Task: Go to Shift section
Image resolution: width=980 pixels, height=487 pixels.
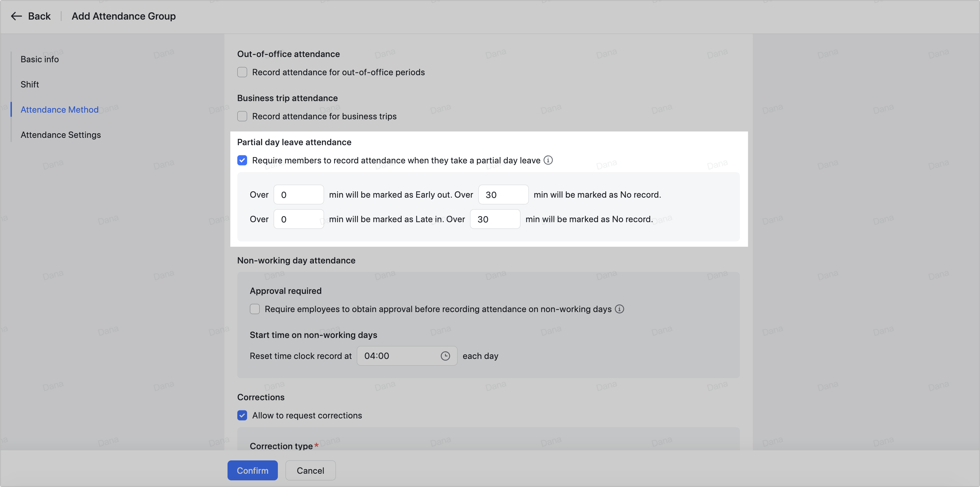Action: 30,85
